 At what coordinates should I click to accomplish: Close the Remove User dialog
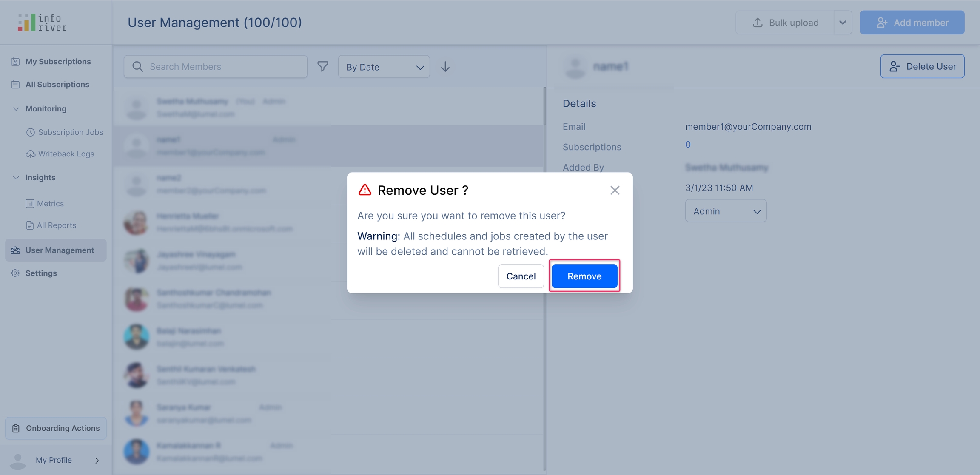tap(615, 190)
